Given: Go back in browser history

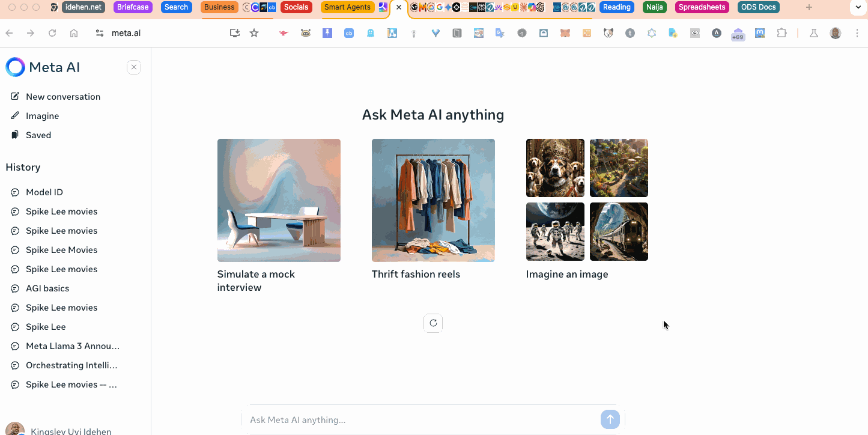Looking at the screenshot, I should coord(9,33).
